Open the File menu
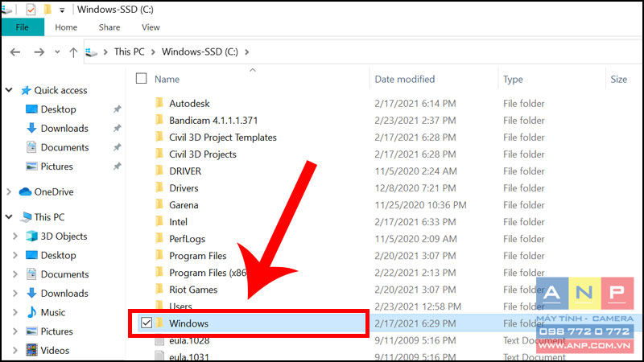Screen dimensions: 644x362 pyautogui.click(x=23, y=27)
